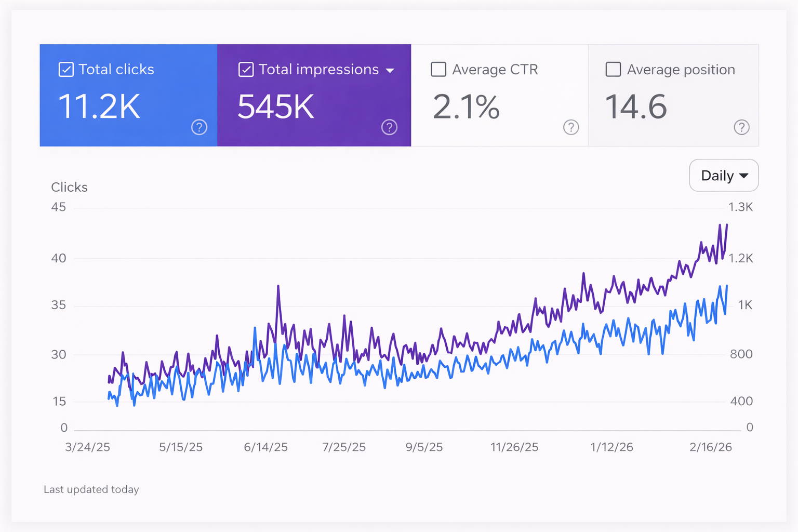Check the Average position checkbox
This screenshot has width=798, height=532.
613,70
